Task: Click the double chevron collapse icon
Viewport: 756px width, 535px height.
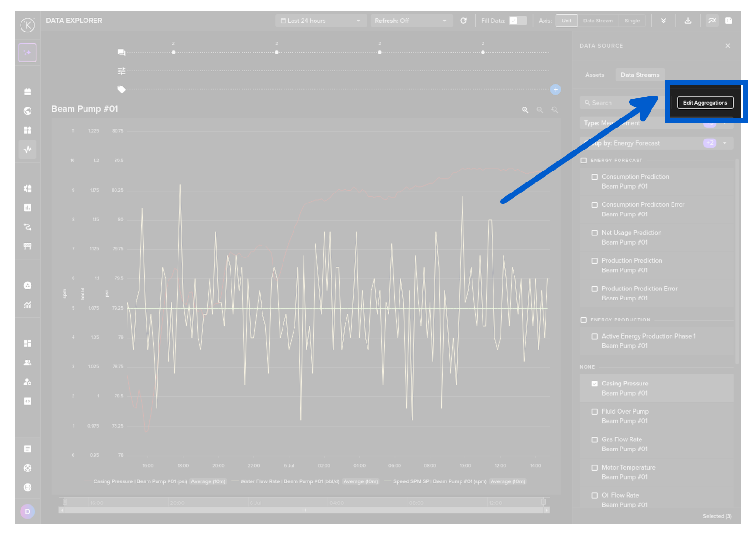Action: tap(663, 21)
